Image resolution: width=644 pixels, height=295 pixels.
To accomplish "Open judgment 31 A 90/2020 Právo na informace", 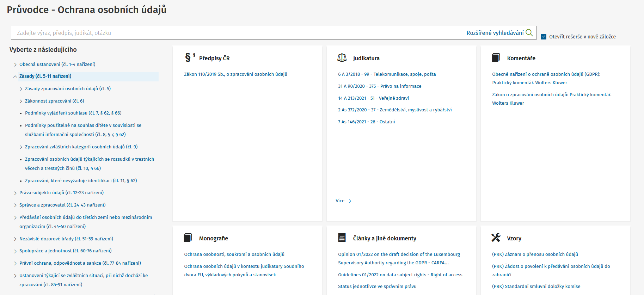I will (380, 86).
